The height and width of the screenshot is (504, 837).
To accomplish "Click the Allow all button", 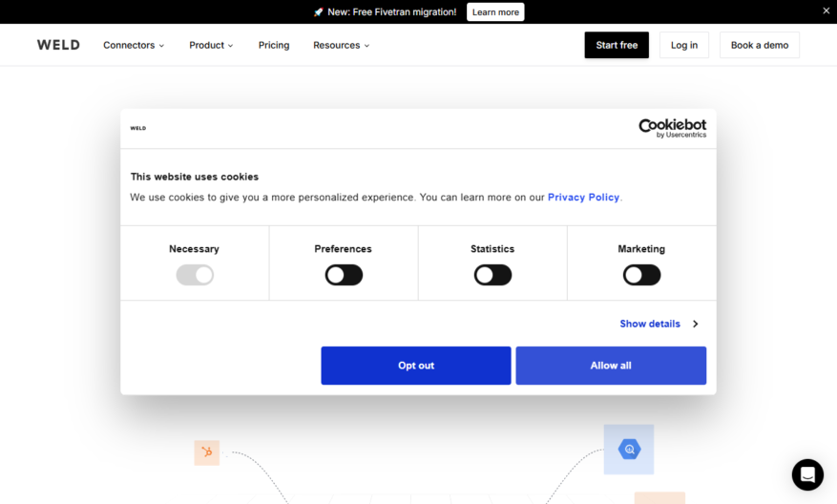I will 611,366.
